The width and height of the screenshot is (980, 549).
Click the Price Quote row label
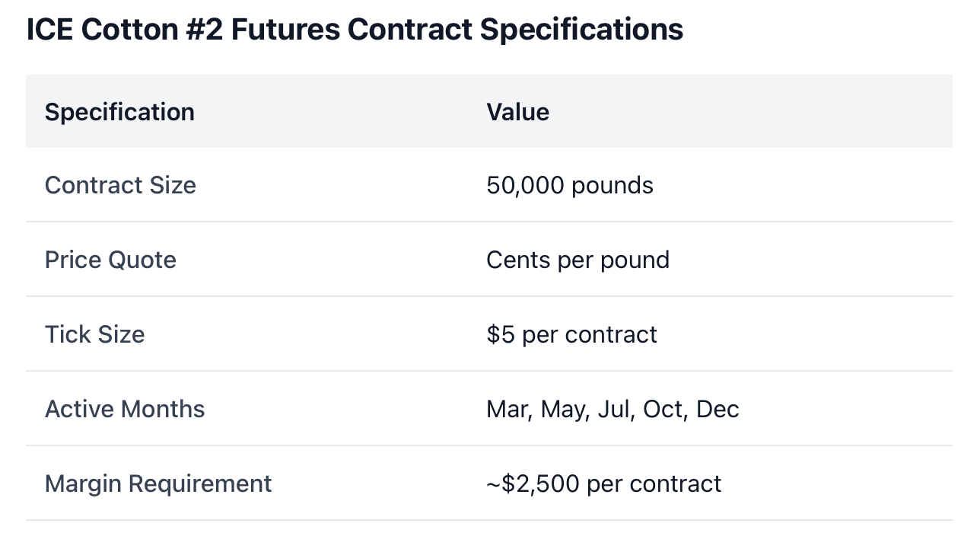pyautogui.click(x=110, y=260)
